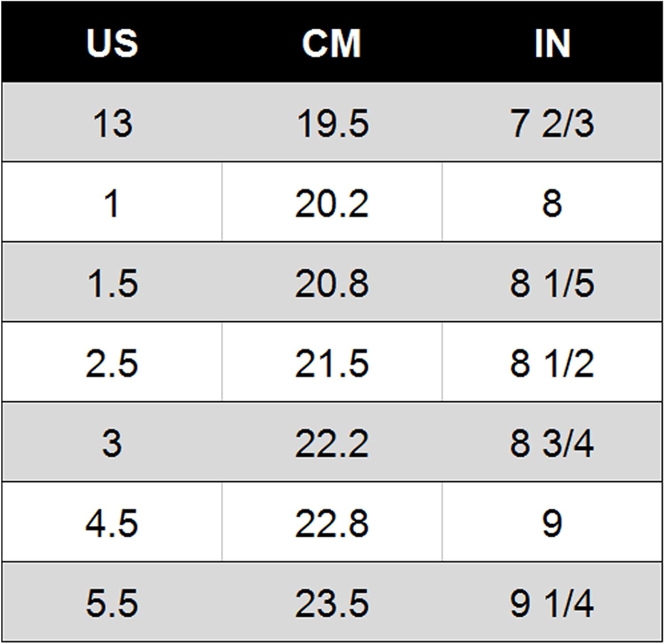Screen dimensions: 665x644
Task: Select the US size 1.5 cell
Action: tap(112, 283)
